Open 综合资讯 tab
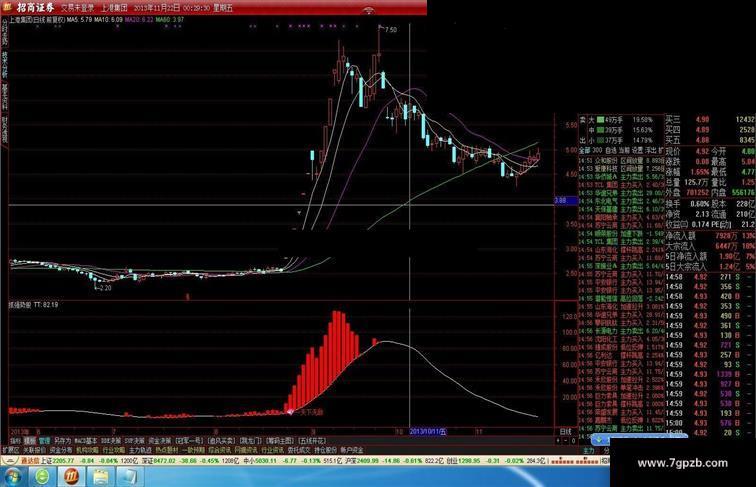The width and height of the screenshot is (756, 487). [x=220, y=450]
